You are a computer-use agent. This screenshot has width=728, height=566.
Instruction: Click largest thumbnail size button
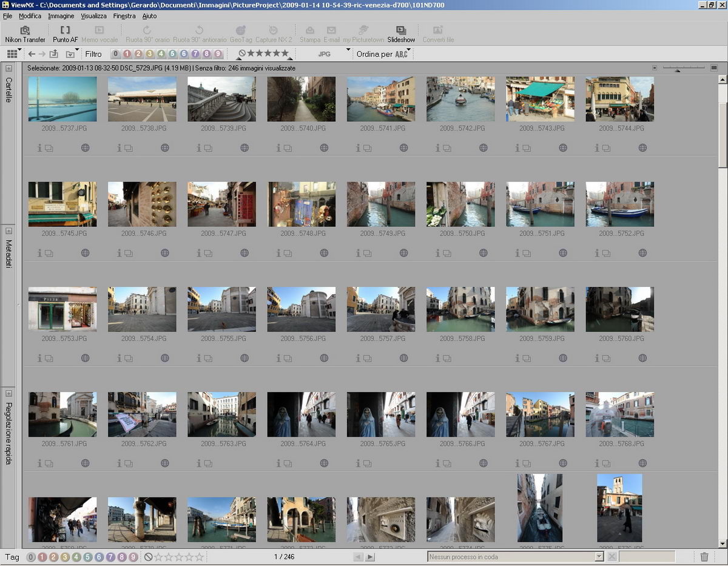tap(714, 67)
